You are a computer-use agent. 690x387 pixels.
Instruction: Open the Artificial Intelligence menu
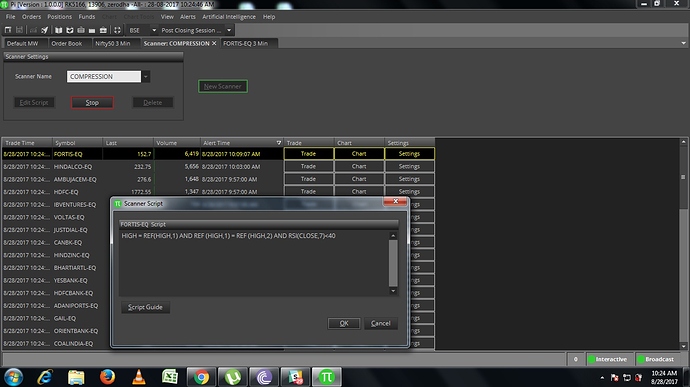[229, 17]
